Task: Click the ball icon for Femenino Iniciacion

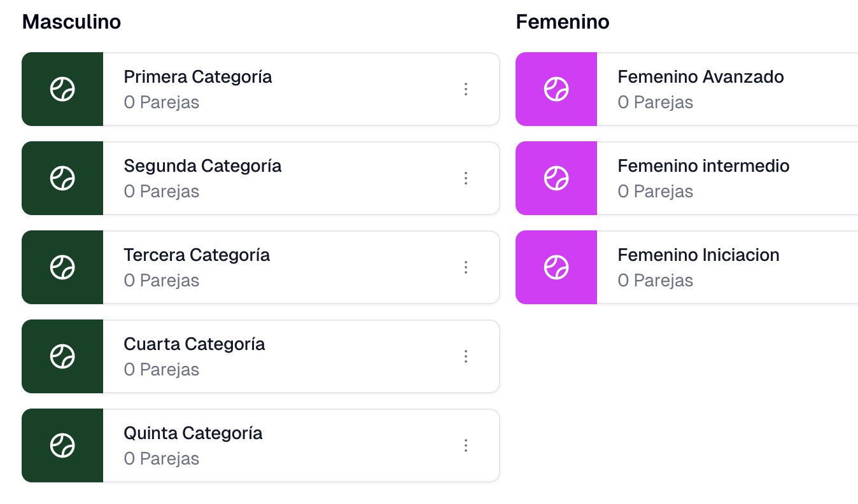Action: tap(556, 267)
